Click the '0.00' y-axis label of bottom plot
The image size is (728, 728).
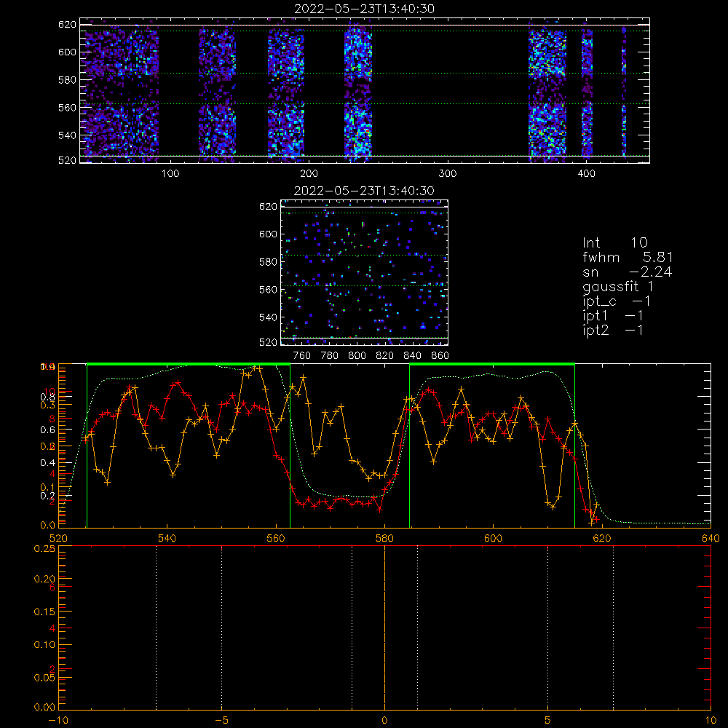[x=44, y=707]
